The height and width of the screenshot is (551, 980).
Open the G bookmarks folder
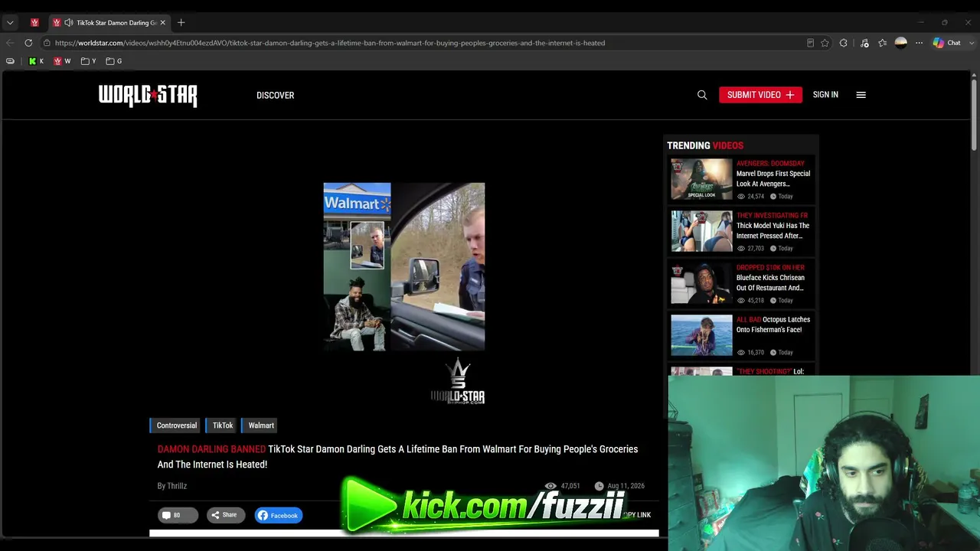pyautogui.click(x=114, y=61)
